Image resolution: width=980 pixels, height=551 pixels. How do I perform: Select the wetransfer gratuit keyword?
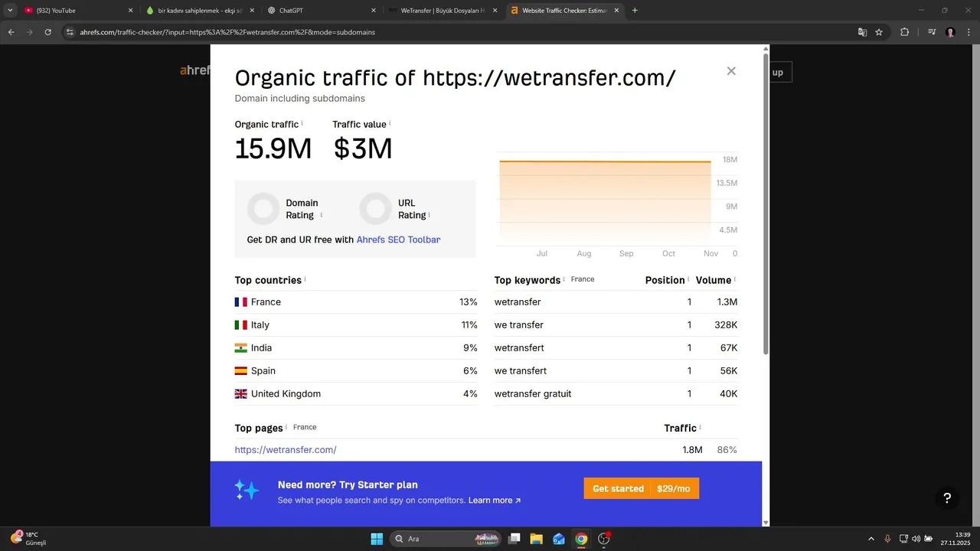pos(533,394)
